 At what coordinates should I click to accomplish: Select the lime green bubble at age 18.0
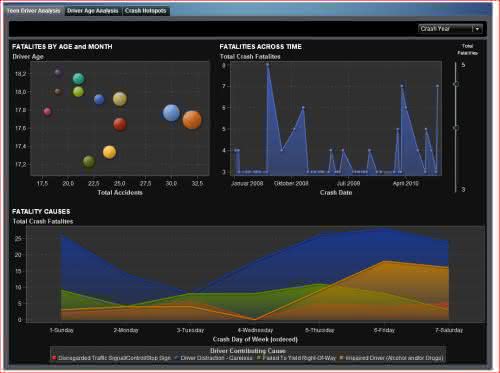point(78,91)
